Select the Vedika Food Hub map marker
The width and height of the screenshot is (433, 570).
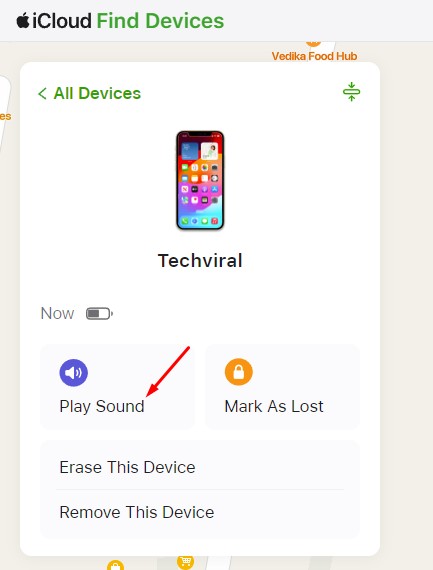[313, 43]
